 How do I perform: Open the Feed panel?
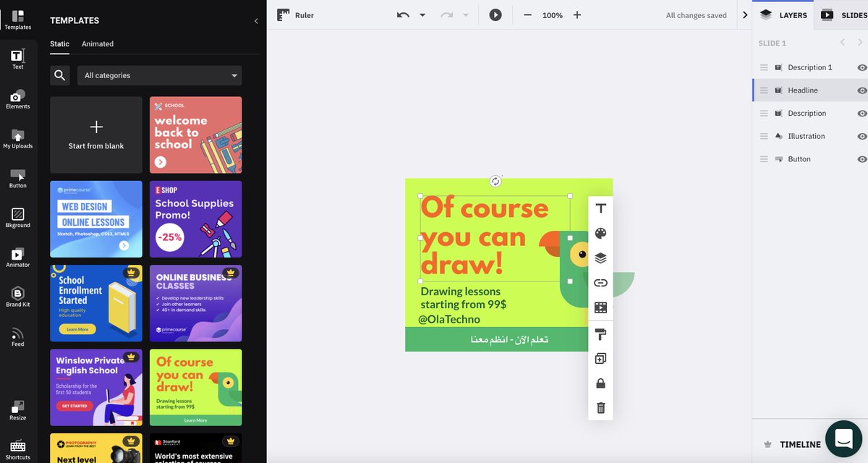click(x=17, y=337)
